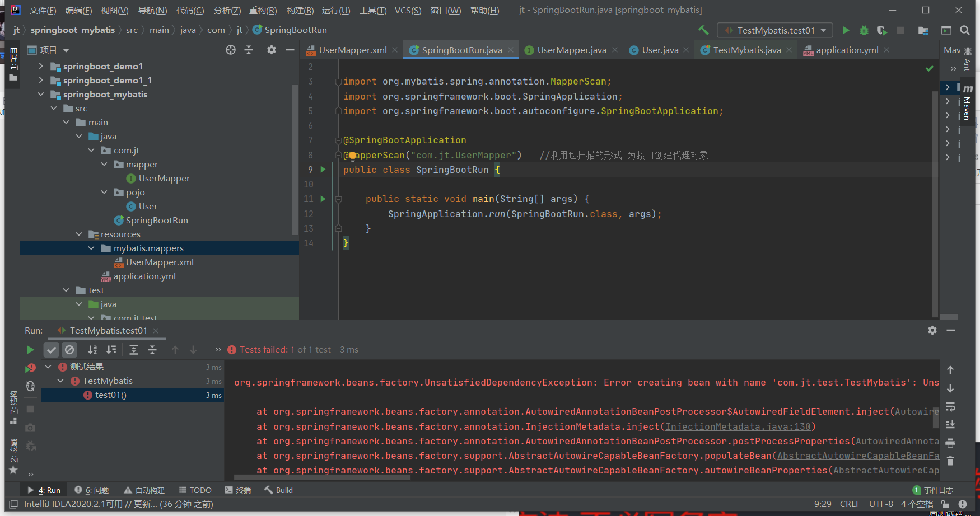Jump to top of console with up arrow

[950, 370]
